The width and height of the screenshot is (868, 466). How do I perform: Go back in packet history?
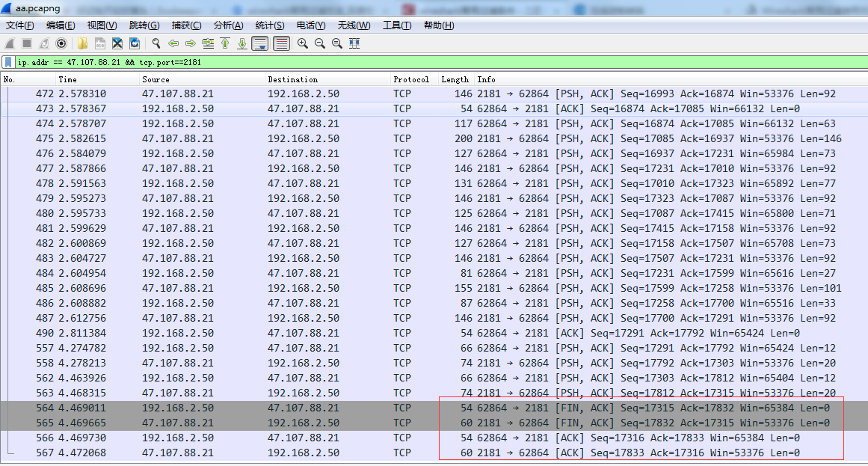pos(173,43)
